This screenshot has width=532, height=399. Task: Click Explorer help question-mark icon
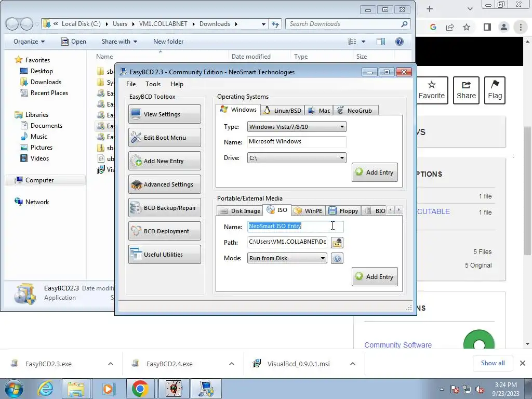tap(400, 42)
